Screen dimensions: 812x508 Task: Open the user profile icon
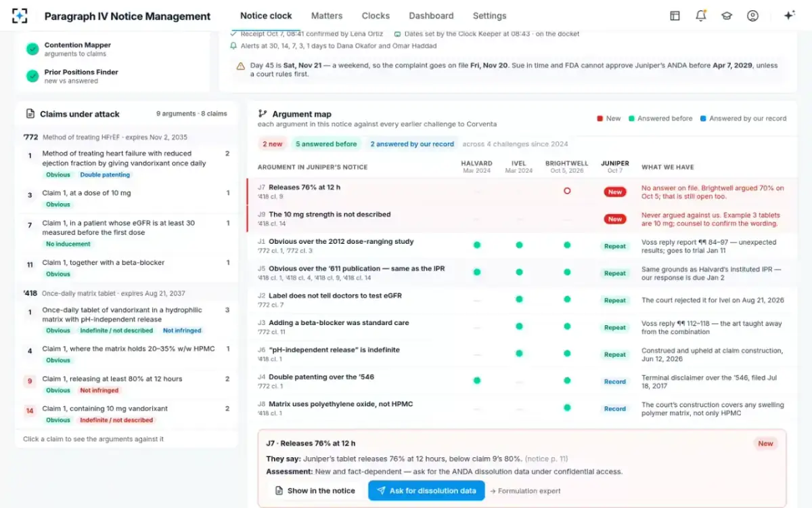tap(752, 16)
